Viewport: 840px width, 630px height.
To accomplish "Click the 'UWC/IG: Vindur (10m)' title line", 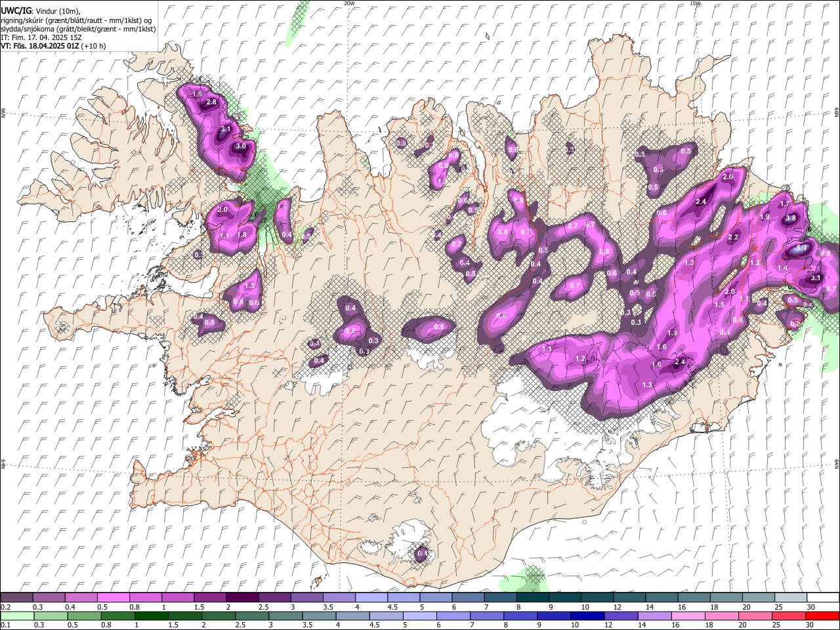I will [x=41, y=10].
